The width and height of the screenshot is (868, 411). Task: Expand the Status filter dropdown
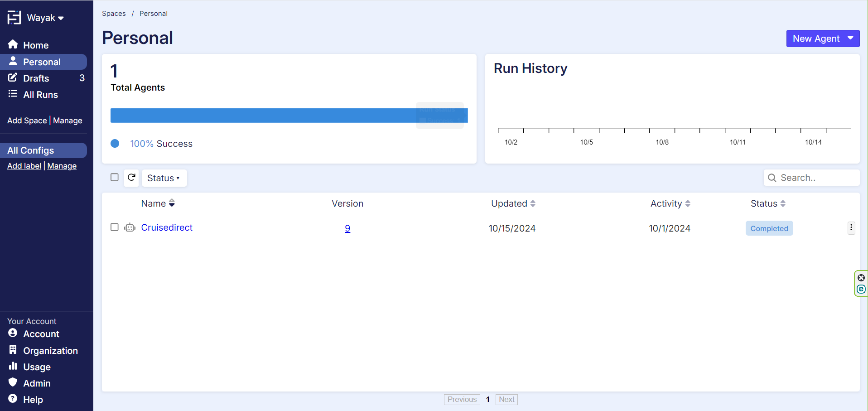[x=164, y=178]
